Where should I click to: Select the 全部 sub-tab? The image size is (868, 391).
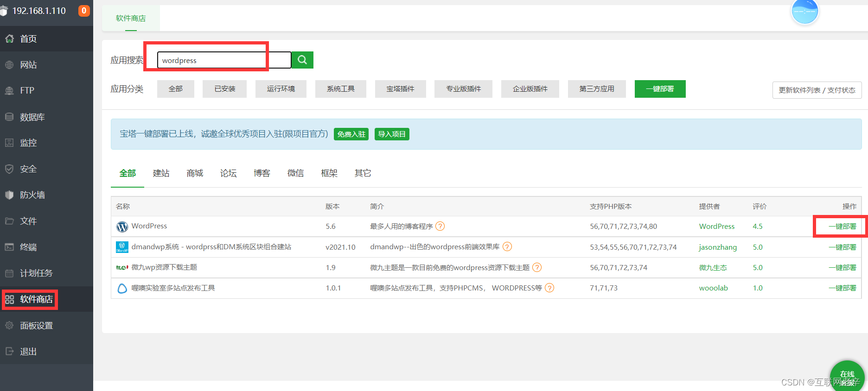click(128, 173)
